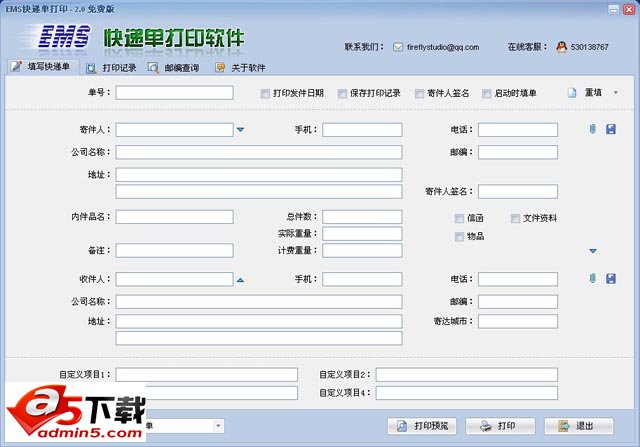Click the 备注 field
Viewport: 640px width, 447px height.
tap(174, 251)
